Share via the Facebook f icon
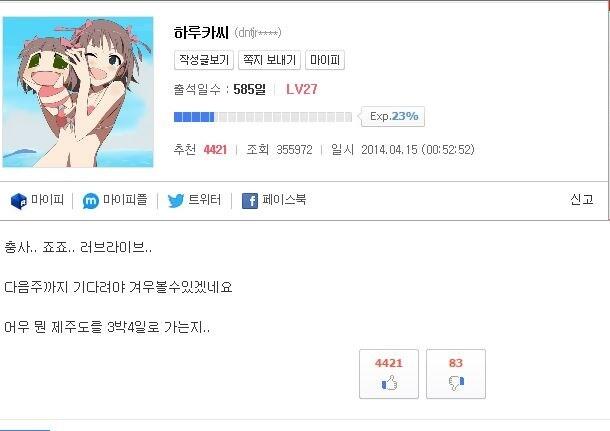 (250, 201)
